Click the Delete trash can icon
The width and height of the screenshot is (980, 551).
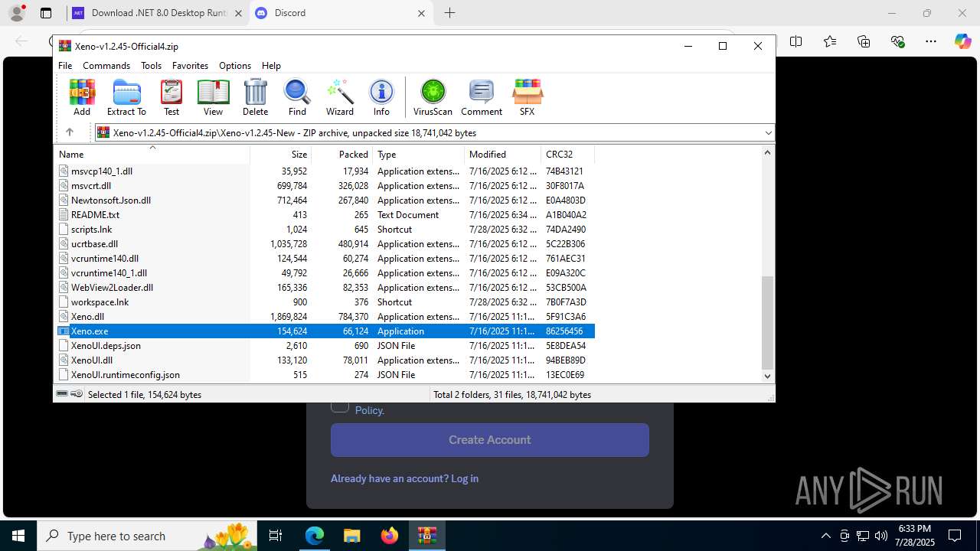(255, 97)
